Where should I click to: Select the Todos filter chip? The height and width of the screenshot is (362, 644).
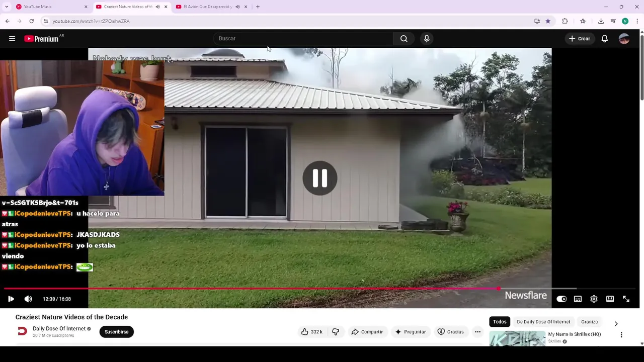pyautogui.click(x=500, y=322)
